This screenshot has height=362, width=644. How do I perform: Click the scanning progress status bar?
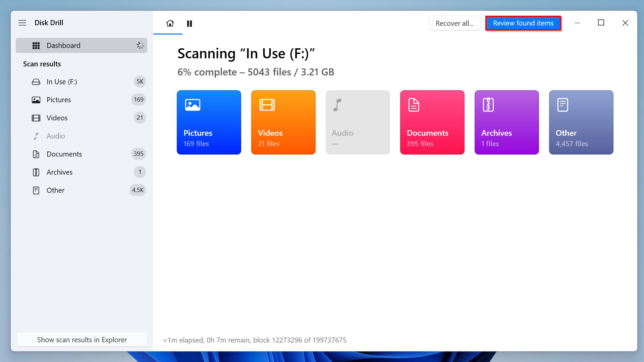point(256,340)
